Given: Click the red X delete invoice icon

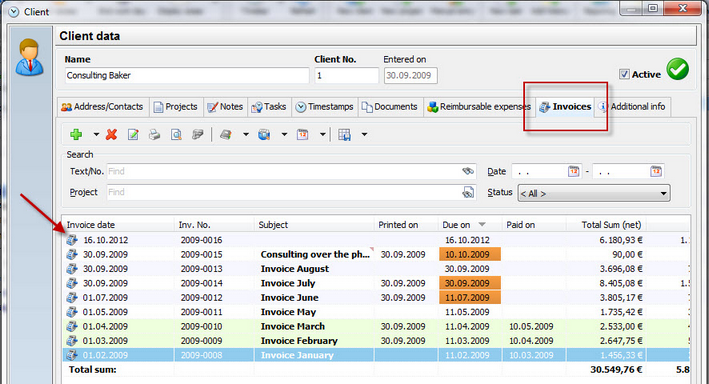Looking at the screenshot, I should pyautogui.click(x=111, y=134).
